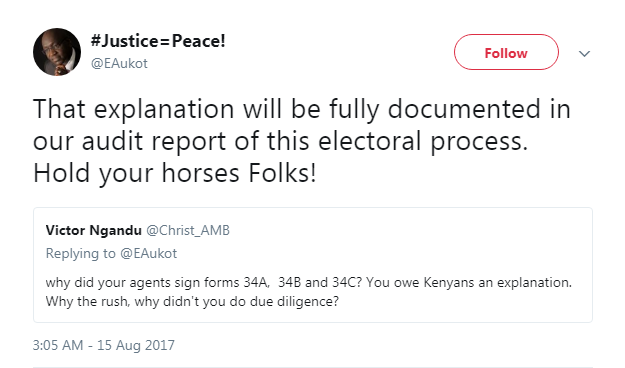
Task: Open the tweet options chevron menu
Action: (x=584, y=53)
